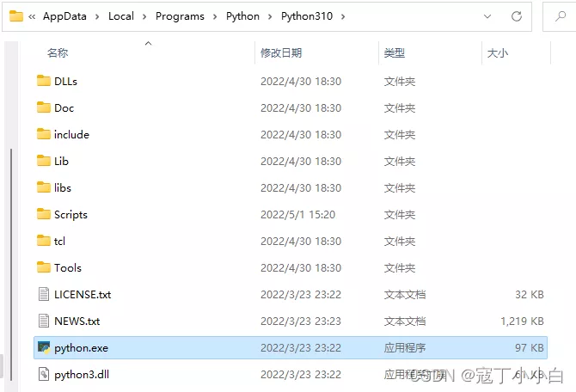Click the Doc folder icon
The height and width of the screenshot is (392, 576).
pos(44,107)
